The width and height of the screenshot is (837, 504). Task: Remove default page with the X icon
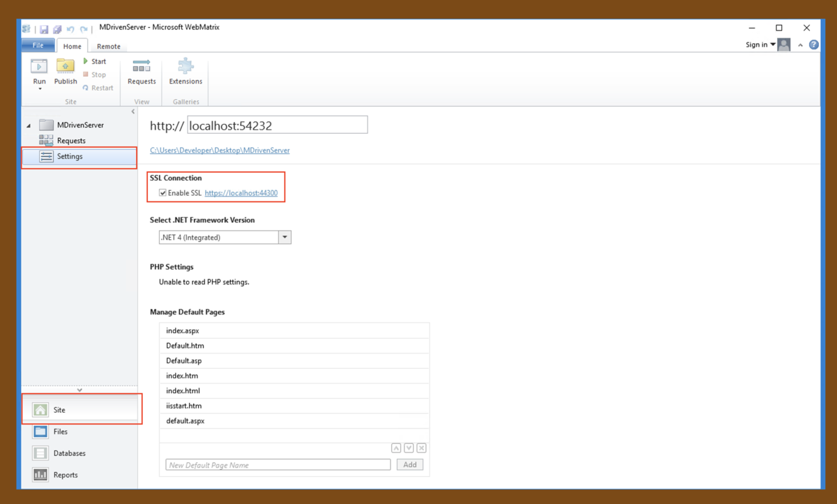(x=421, y=448)
